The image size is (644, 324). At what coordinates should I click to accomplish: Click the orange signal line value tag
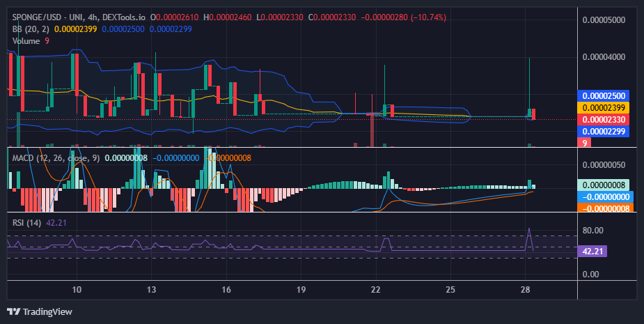pos(604,208)
